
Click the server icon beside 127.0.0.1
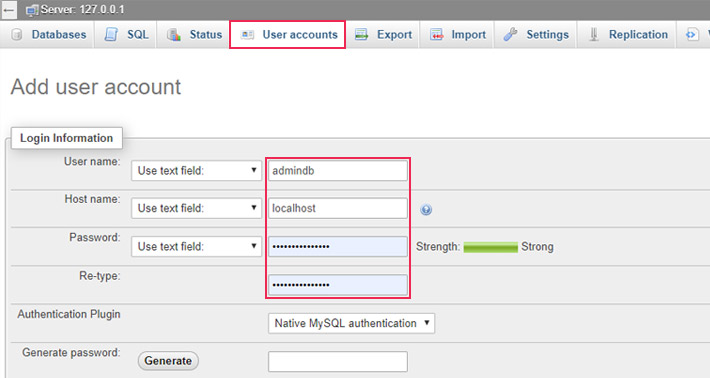click(x=32, y=10)
